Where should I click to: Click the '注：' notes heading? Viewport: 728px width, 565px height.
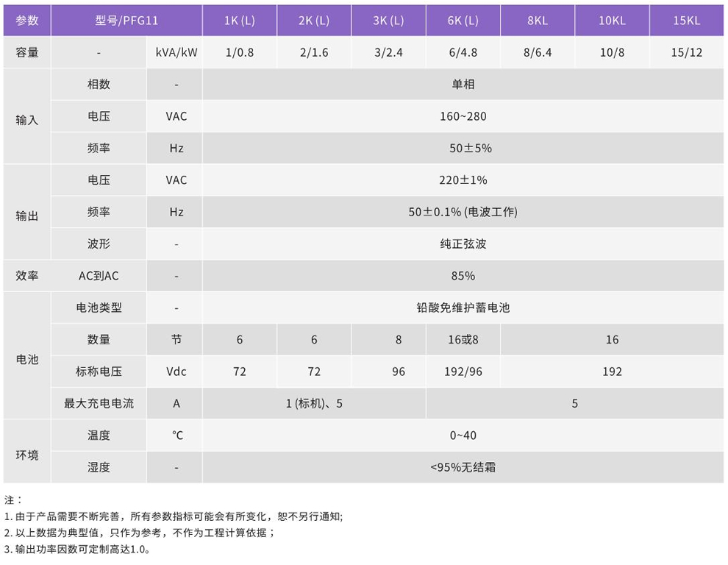pyautogui.click(x=13, y=500)
